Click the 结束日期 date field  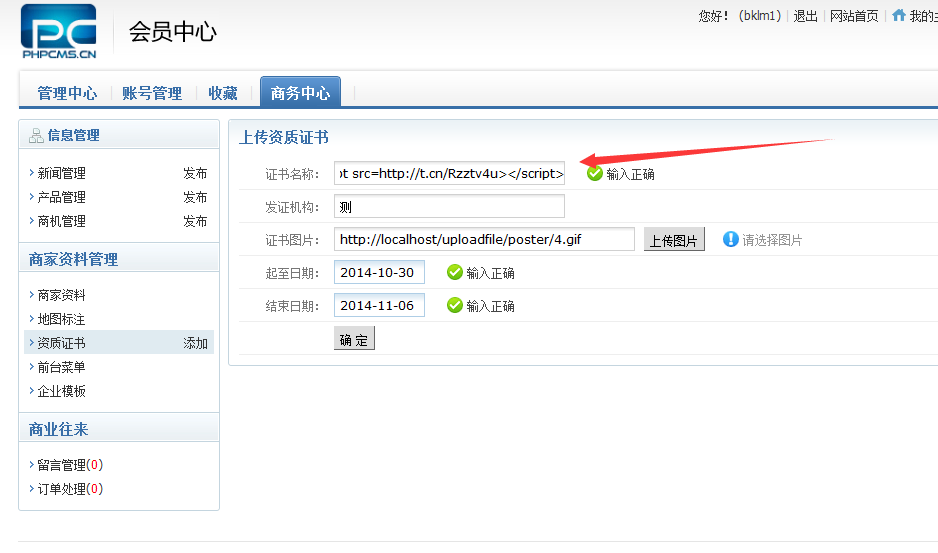click(x=379, y=305)
